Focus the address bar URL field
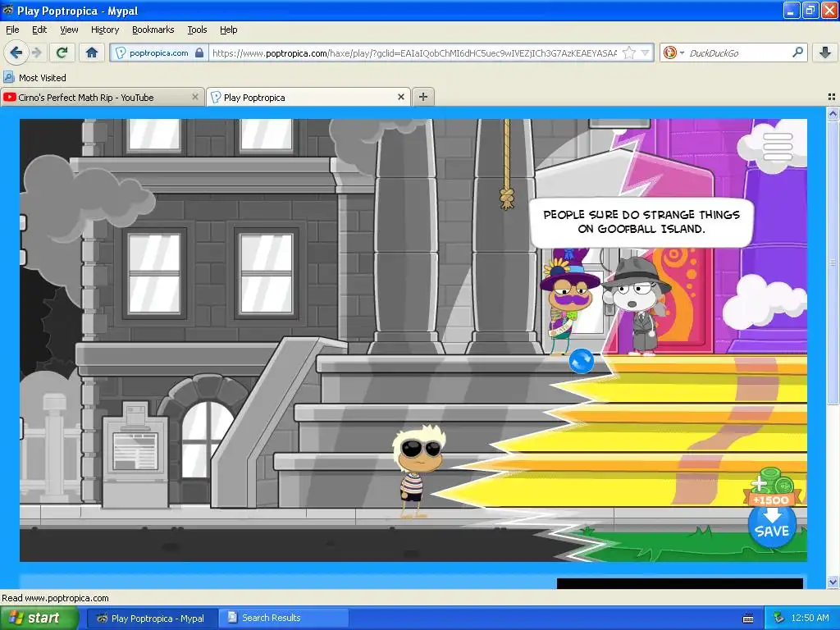Viewport: 840px width, 630px height. point(415,52)
